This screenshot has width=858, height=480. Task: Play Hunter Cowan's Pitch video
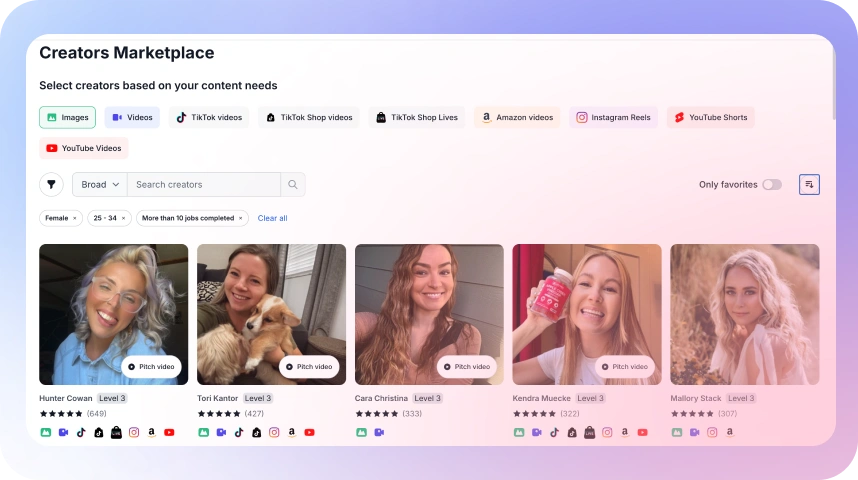point(151,367)
